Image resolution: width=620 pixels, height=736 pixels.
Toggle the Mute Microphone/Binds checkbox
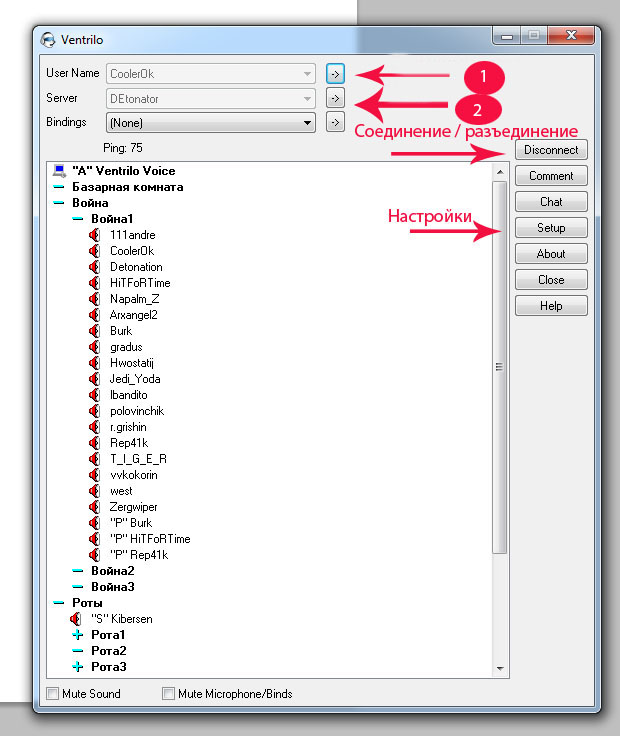coord(168,693)
